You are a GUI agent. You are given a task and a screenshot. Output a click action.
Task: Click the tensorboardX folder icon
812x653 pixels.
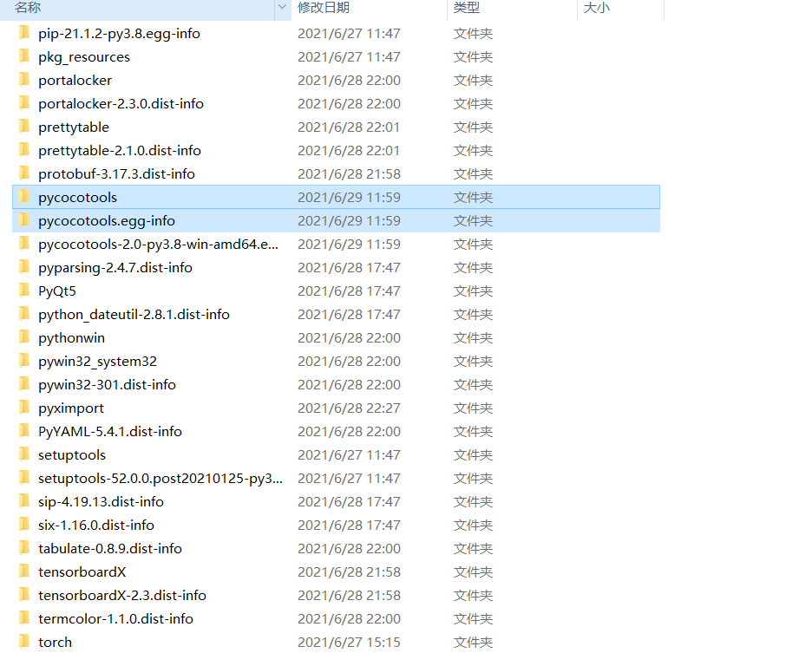coord(23,571)
